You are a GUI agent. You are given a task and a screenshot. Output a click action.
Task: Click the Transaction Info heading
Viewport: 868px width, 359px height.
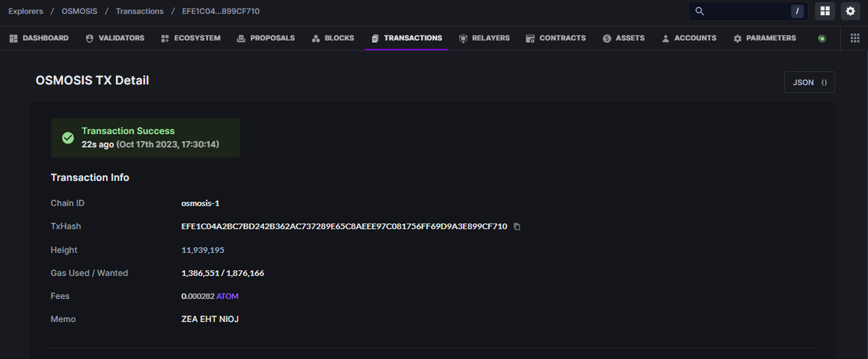[90, 177]
